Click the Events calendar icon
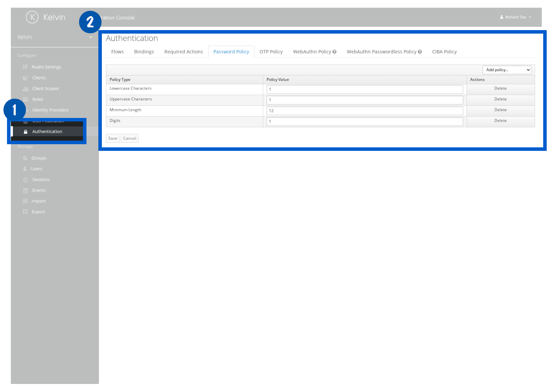 (x=25, y=191)
